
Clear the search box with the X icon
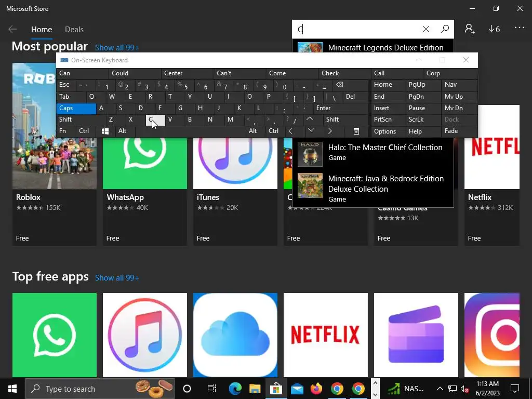426,29
